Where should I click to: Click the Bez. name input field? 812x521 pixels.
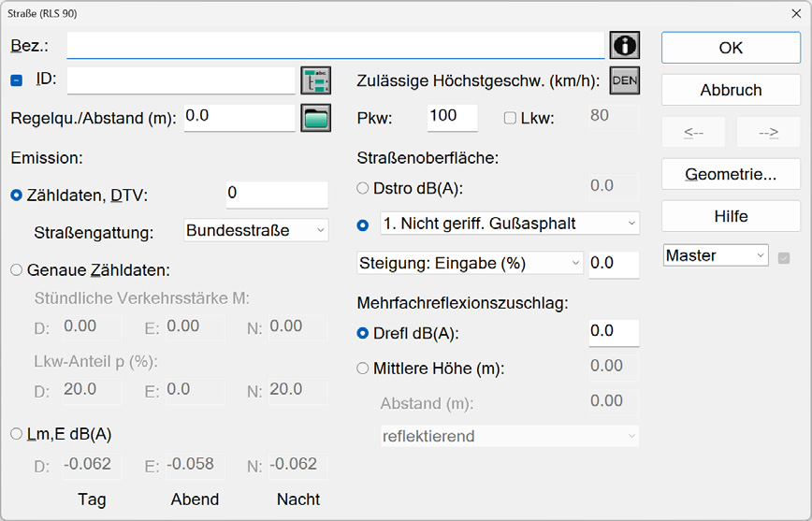pos(336,45)
